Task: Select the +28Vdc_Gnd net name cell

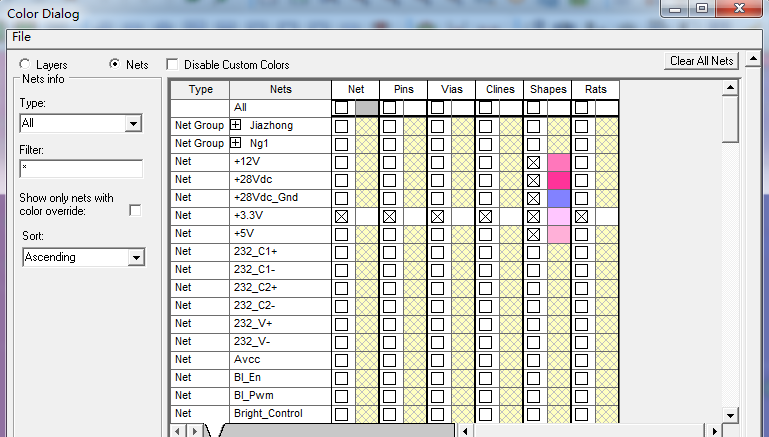Action: (281, 197)
